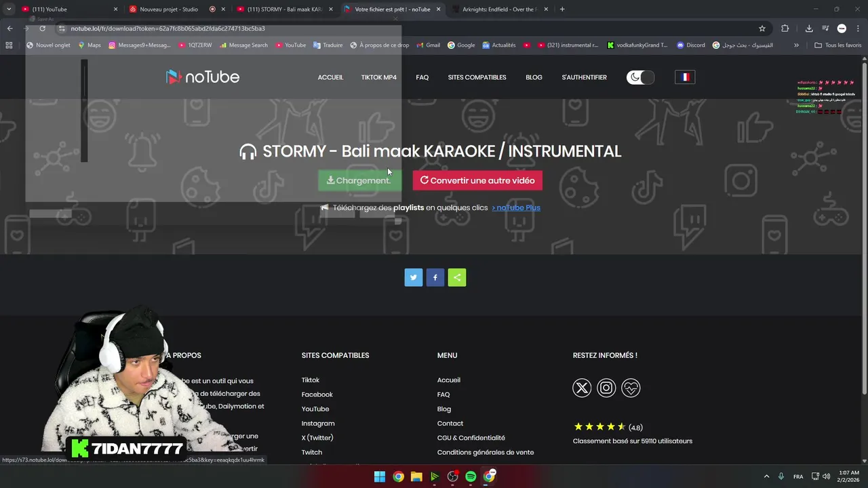Open the apps grid in bookmarks bar

tap(9, 45)
